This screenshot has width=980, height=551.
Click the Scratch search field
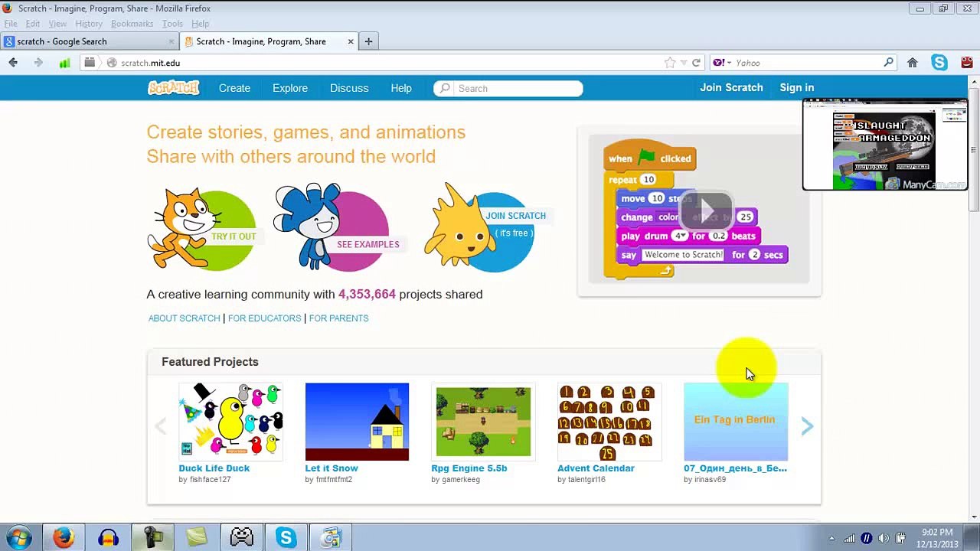click(508, 88)
